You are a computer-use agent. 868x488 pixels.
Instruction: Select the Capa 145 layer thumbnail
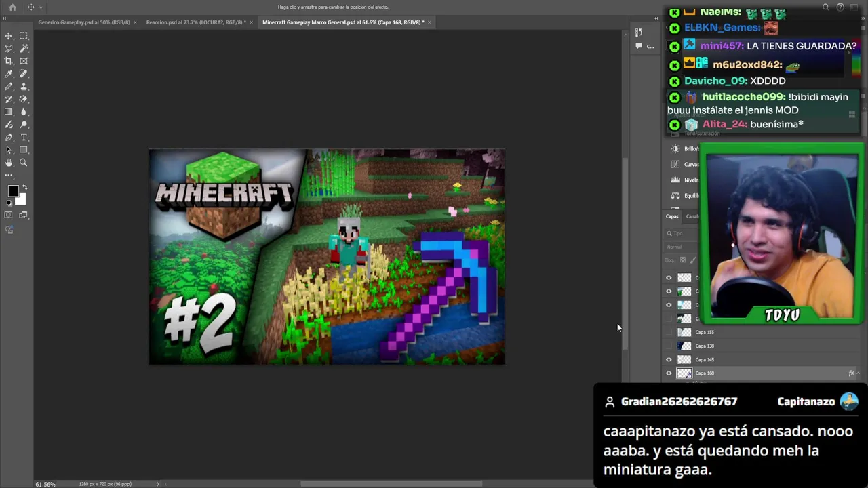pyautogui.click(x=684, y=360)
